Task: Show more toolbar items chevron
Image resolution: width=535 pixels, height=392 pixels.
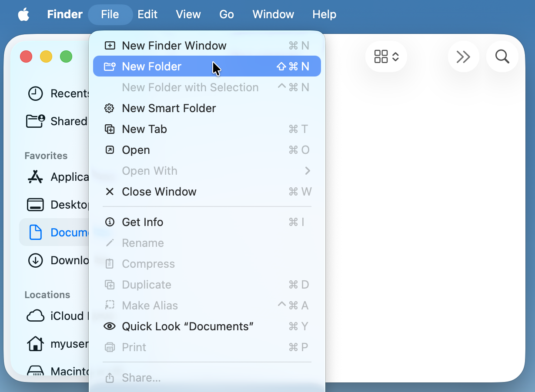Action: [463, 56]
